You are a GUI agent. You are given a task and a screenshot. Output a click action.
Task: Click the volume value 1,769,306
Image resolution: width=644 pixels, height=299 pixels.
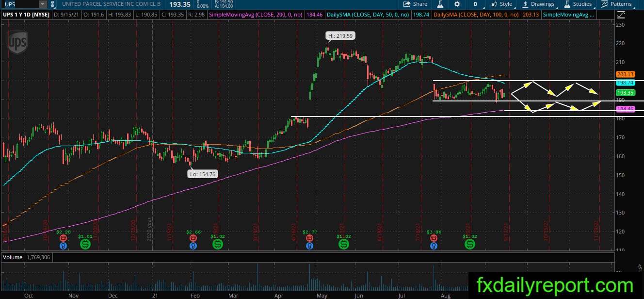point(39,257)
